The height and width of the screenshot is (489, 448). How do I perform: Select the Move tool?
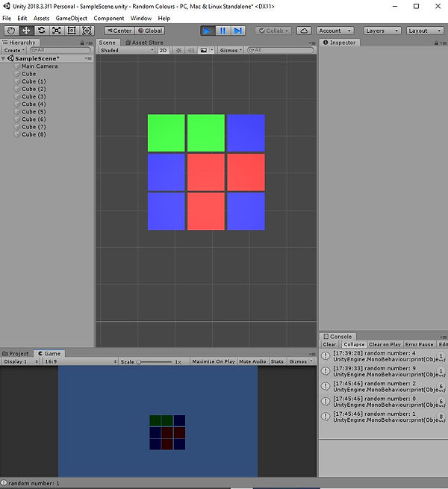[x=26, y=31]
